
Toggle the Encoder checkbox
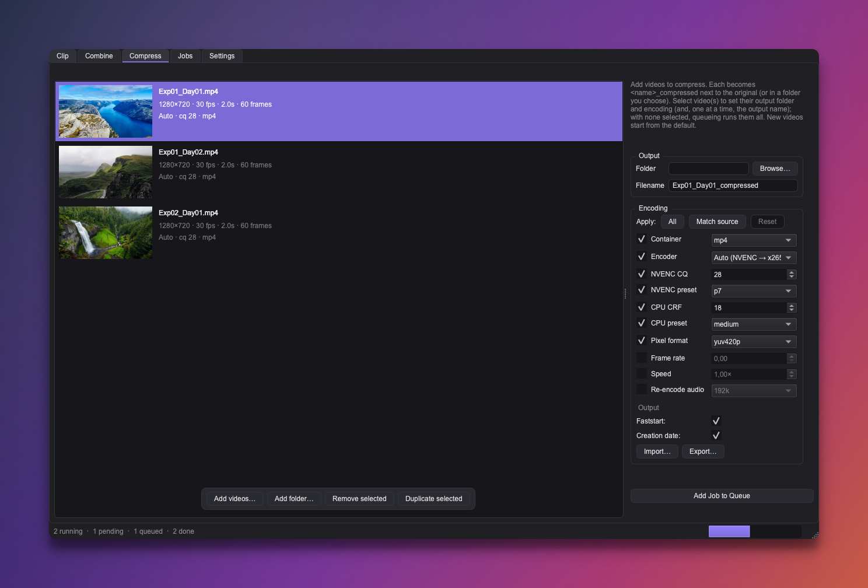tap(642, 257)
